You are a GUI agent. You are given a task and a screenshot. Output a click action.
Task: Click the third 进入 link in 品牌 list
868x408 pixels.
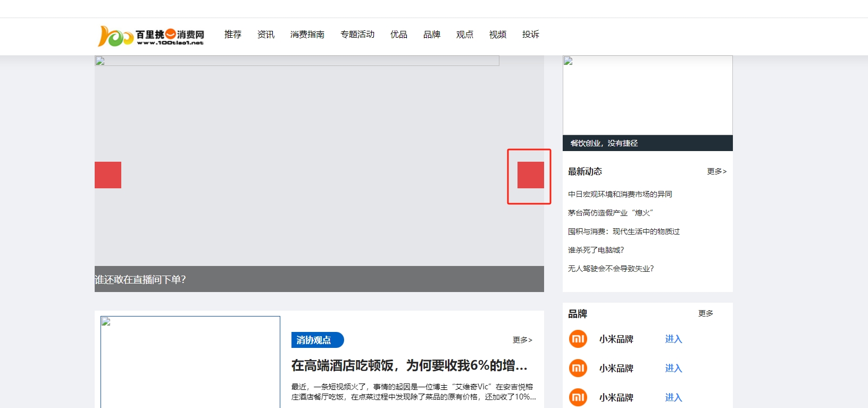coord(674,397)
